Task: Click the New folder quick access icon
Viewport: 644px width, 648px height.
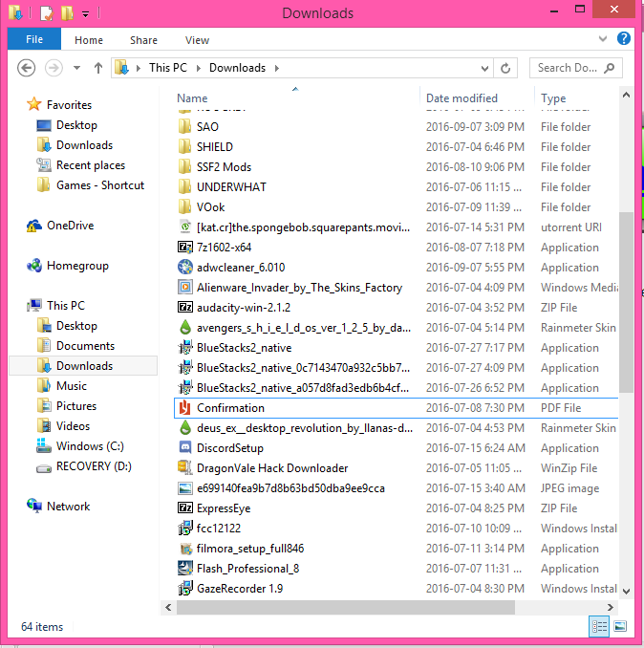Action: [67, 12]
